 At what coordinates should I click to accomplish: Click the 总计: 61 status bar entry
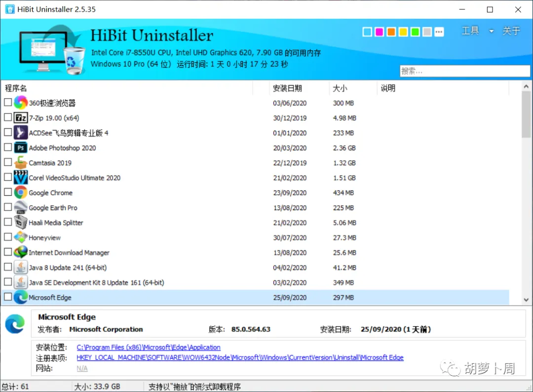(15, 387)
